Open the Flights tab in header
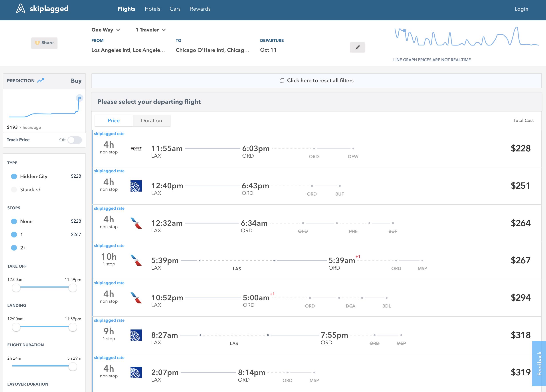546x392 pixels. point(126,9)
